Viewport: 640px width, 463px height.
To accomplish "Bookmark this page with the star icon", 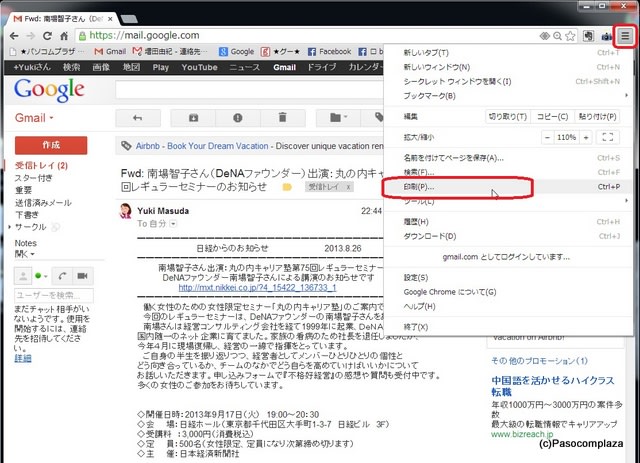I will pyautogui.click(x=570, y=36).
